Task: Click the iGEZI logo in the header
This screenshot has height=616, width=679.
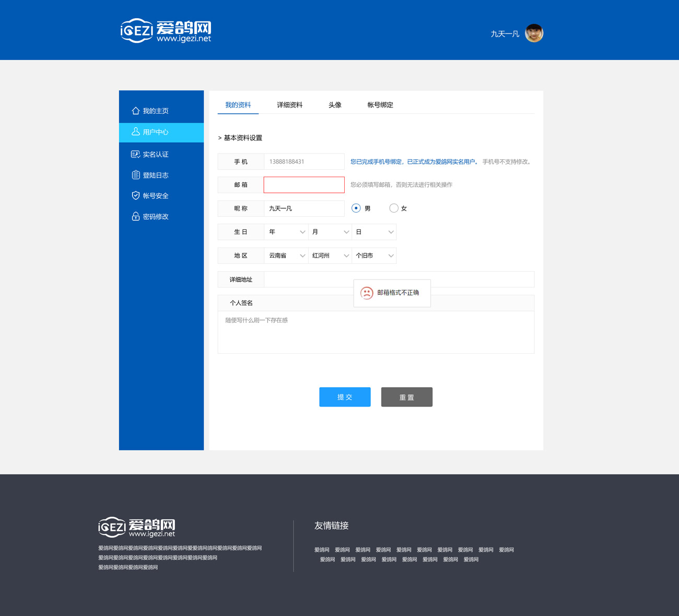Action: click(166, 31)
